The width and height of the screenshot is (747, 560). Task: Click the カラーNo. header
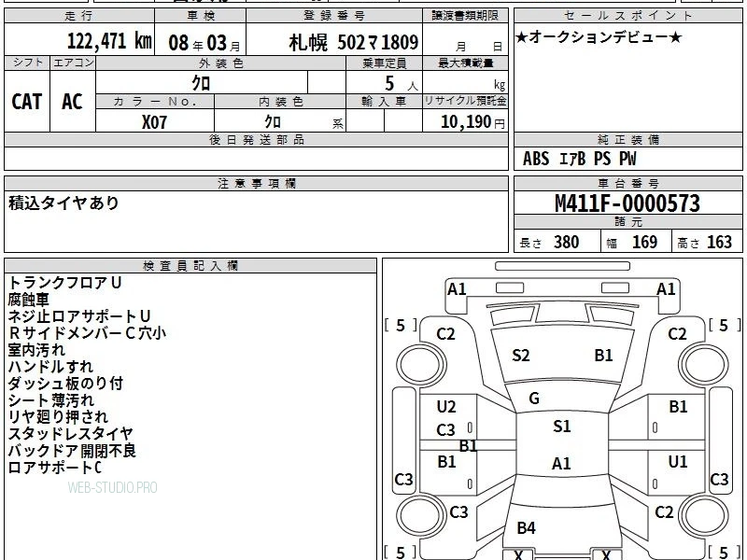(155, 102)
